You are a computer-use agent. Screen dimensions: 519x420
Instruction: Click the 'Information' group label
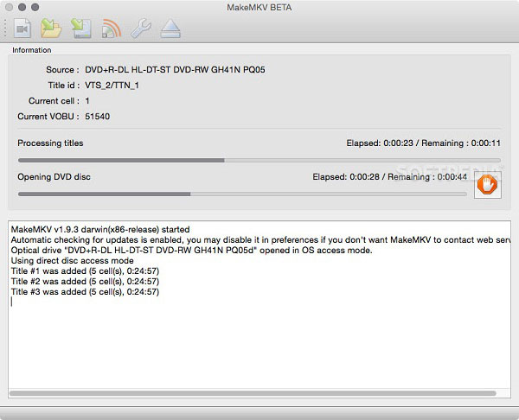32,50
